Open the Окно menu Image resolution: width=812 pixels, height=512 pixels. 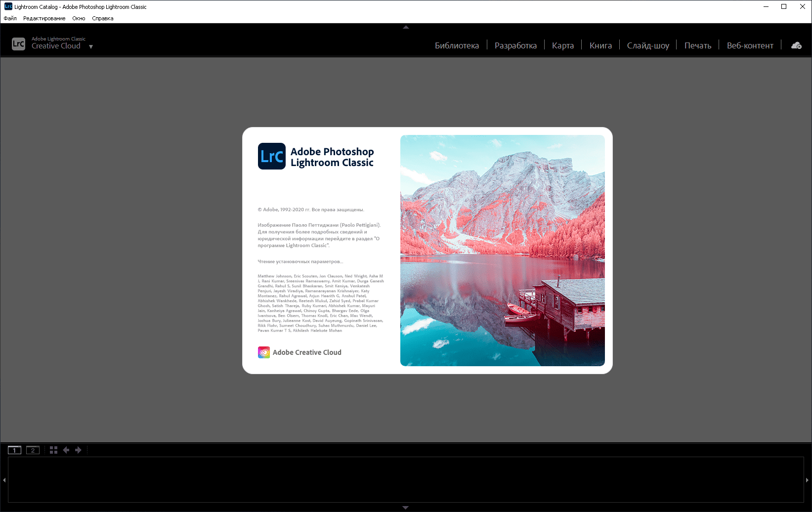(x=79, y=18)
